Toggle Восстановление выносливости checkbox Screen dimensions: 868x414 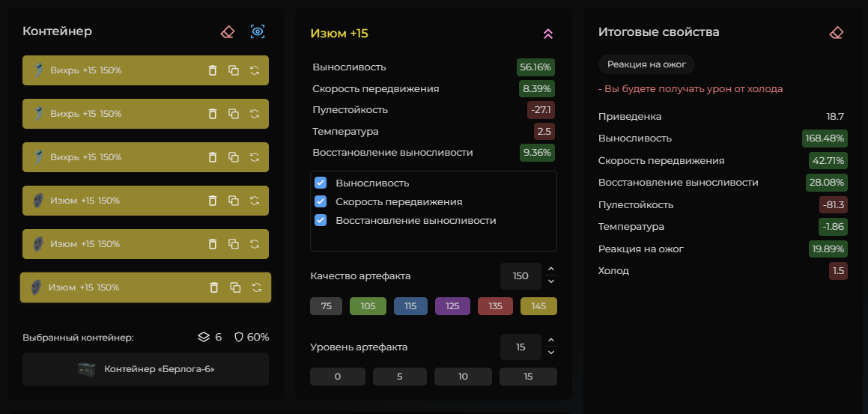(321, 220)
